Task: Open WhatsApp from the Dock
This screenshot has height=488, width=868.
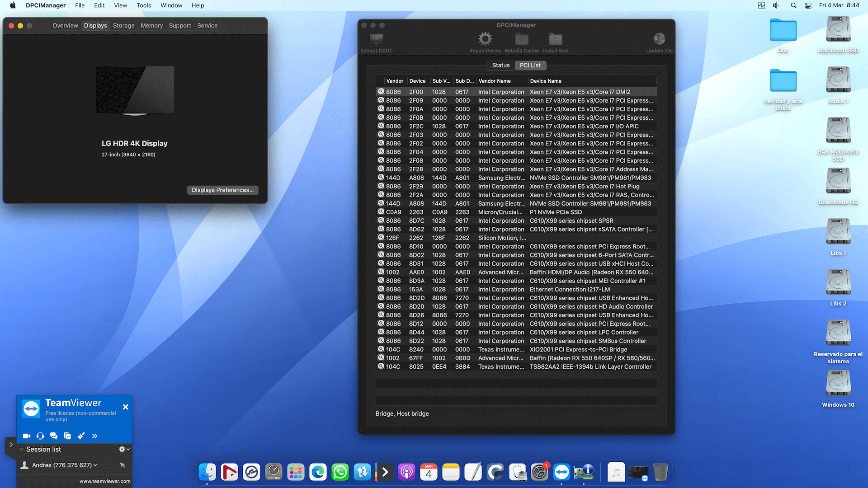Action: [x=340, y=472]
